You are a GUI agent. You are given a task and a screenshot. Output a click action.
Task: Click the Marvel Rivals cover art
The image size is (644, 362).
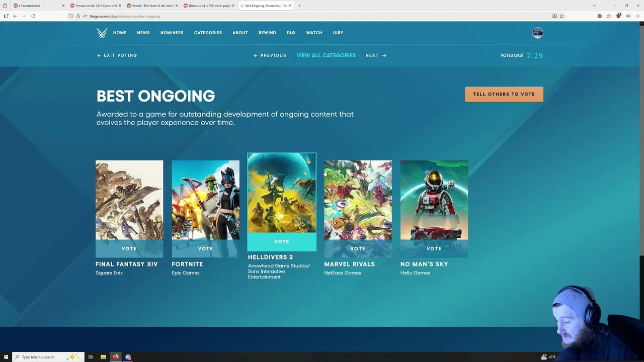(358, 200)
